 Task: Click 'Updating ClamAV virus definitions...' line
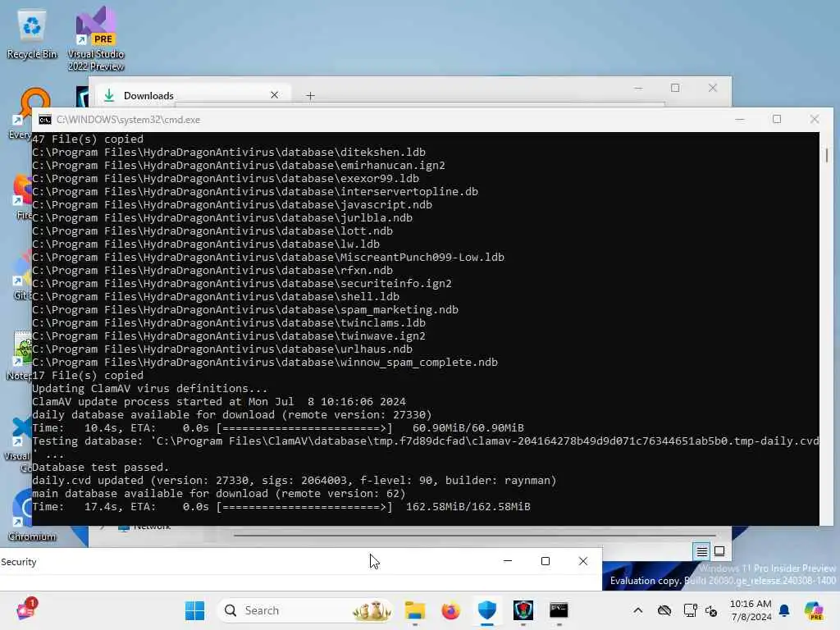point(149,388)
